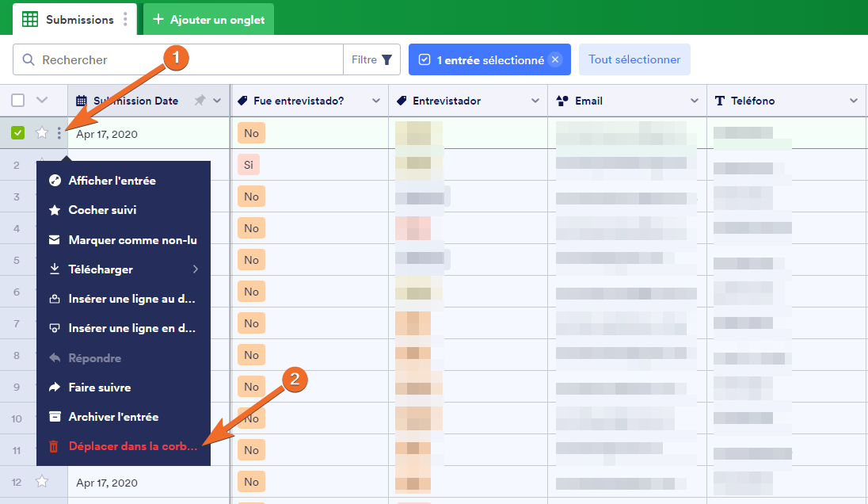The width and height of the screenshot is (868, 504).
Task: Click the No tag in row 6
Action: tap(251, 292)
